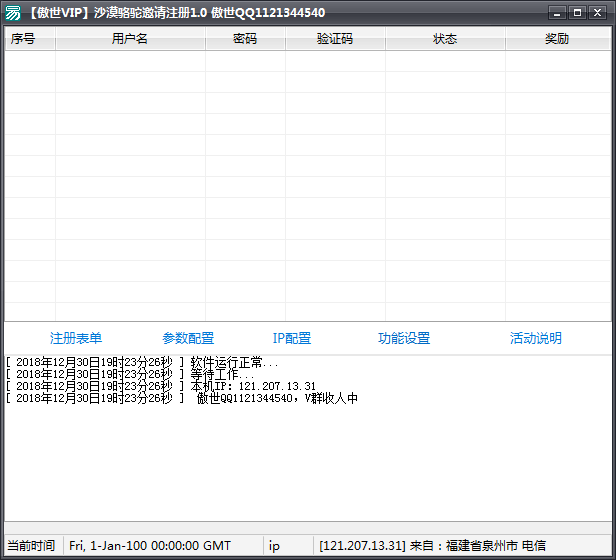
Task: Click the 状态 column header
Action: point(445,39)
